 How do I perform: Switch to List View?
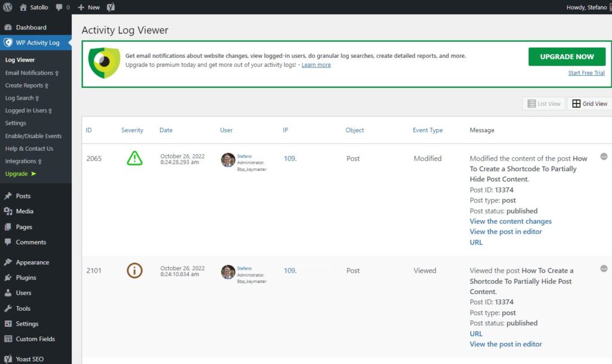[x=544, y=103]
